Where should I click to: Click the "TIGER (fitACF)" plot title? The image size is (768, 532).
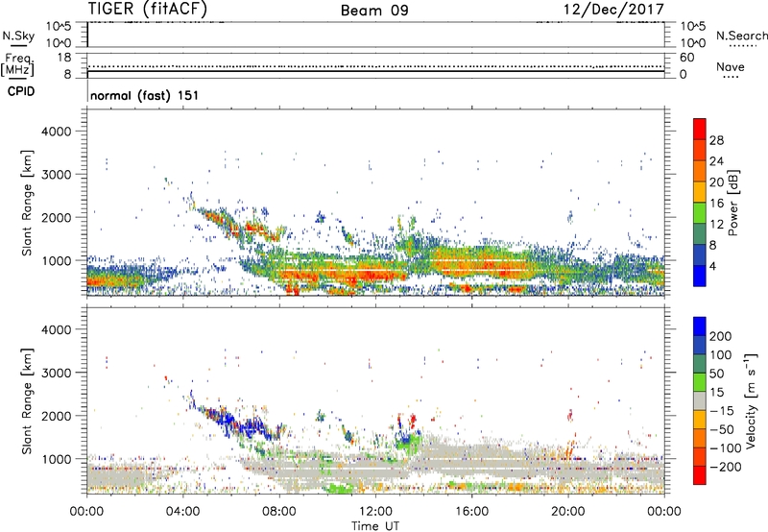coord(148,9)
